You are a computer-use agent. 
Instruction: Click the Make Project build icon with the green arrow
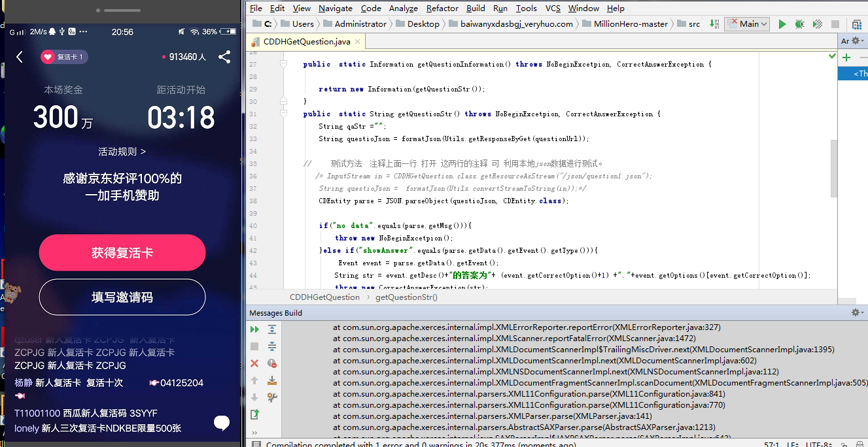coord(714,24)
